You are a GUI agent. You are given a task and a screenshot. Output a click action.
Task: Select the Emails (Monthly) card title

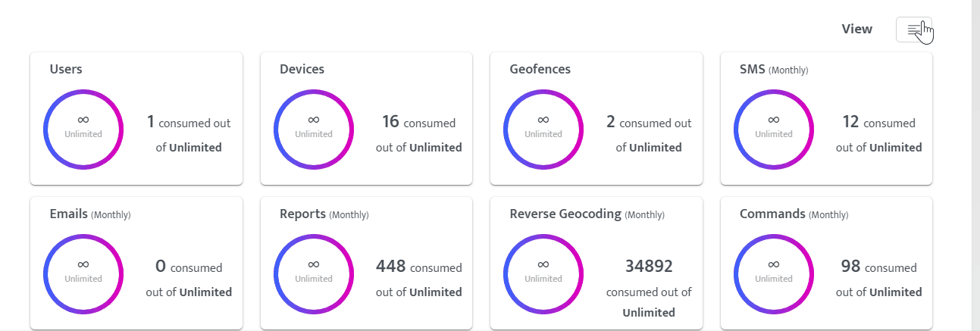pyautogui.click(x=89, y=214)
